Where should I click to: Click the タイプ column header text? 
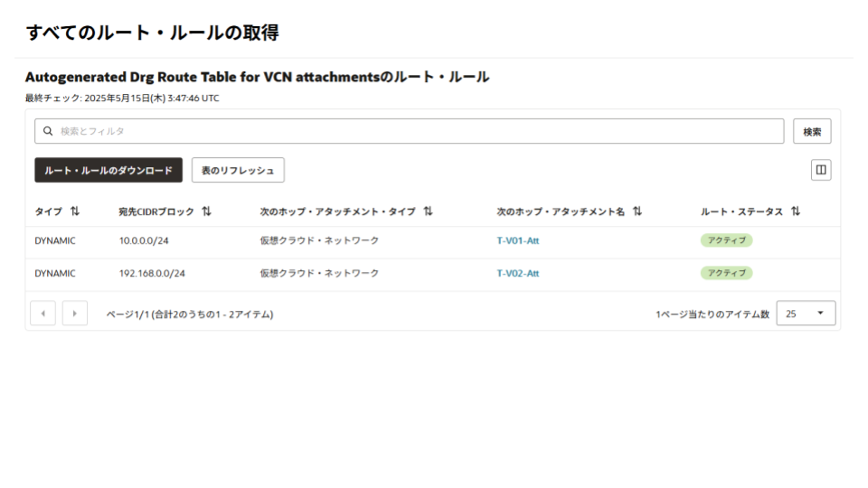click(x=49, y=211)
